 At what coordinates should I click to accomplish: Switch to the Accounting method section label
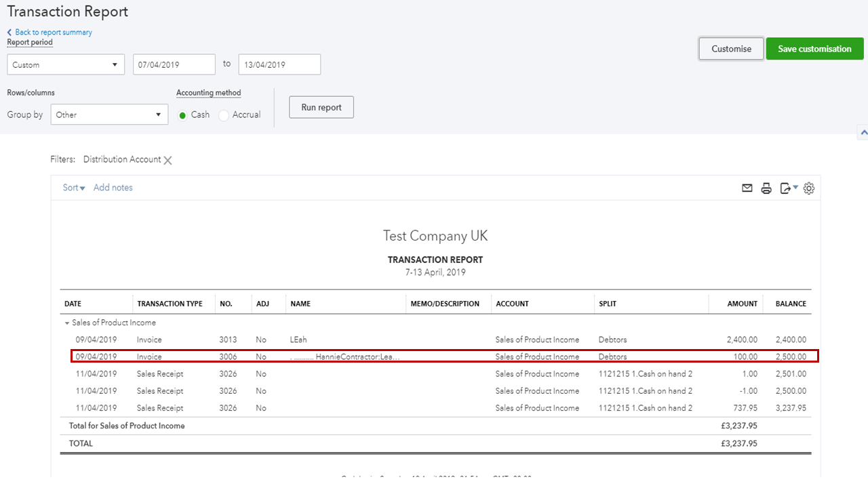pos(208,93)
